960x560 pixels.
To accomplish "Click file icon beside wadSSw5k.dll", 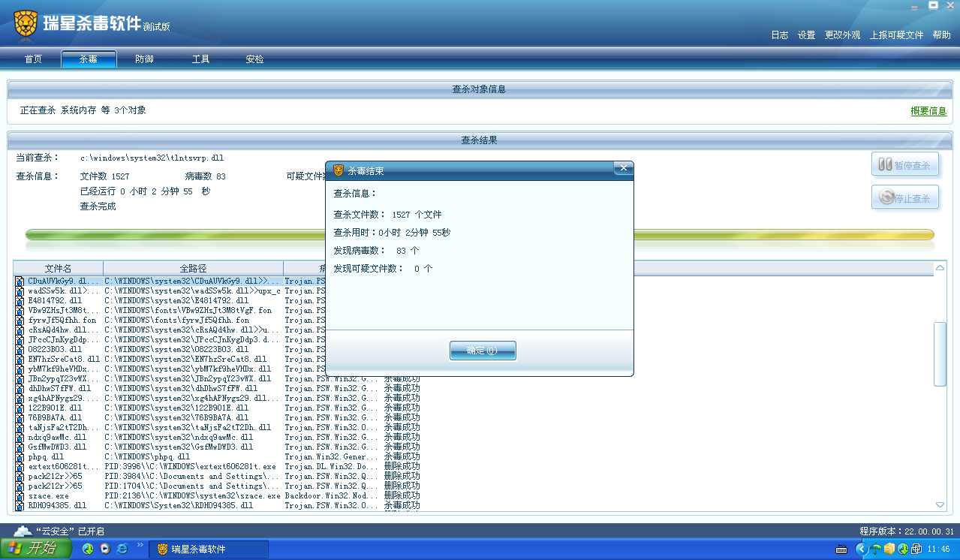I will pyautogui.click(x=20, y=291).
